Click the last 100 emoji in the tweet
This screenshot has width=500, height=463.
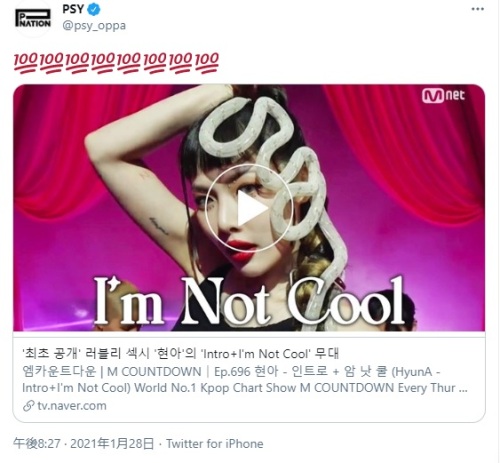[207, 63]
